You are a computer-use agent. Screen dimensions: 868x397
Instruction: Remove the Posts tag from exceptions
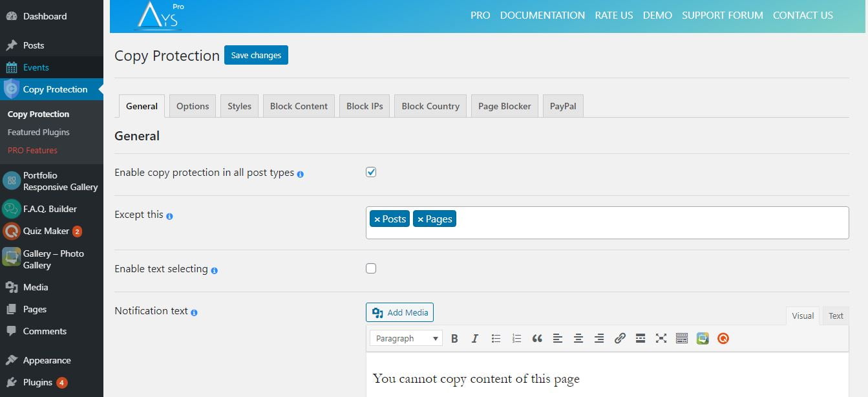pyautogui.click(x=377, y=220)
